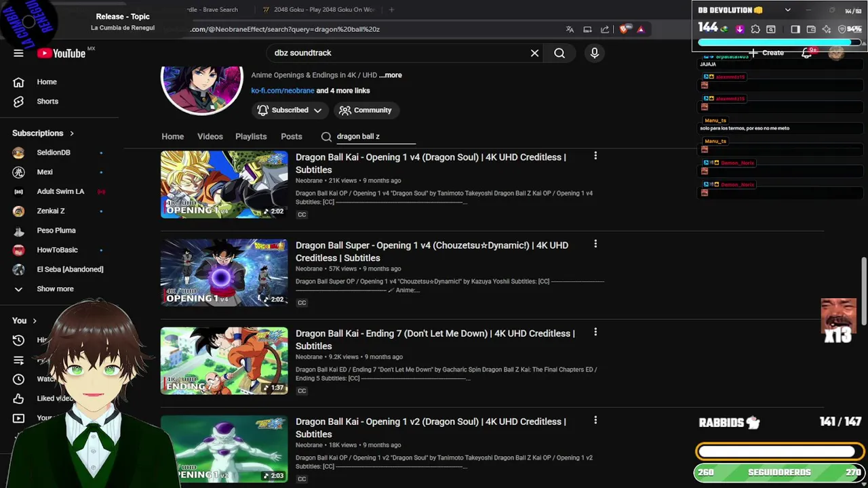The height and width of the screenshot is (488, 868).
Task: Open Liked videos thumbs-up icon
Action: point(18,399)
